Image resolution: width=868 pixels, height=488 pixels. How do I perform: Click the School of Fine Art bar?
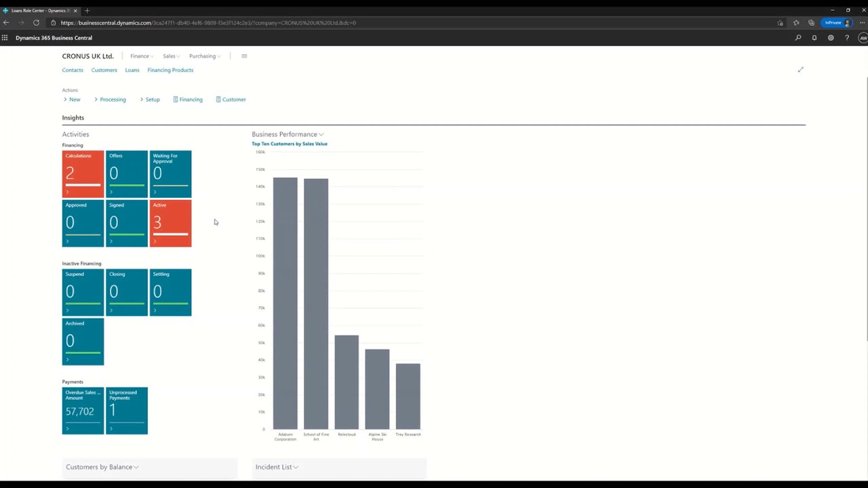[316, 304]
